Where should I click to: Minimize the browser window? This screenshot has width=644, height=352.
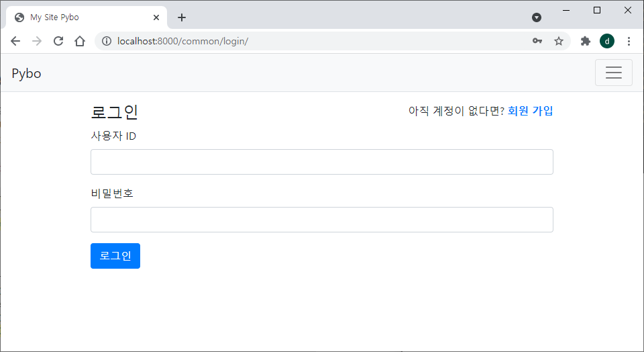pyautogui.click(x=566, y=10)
